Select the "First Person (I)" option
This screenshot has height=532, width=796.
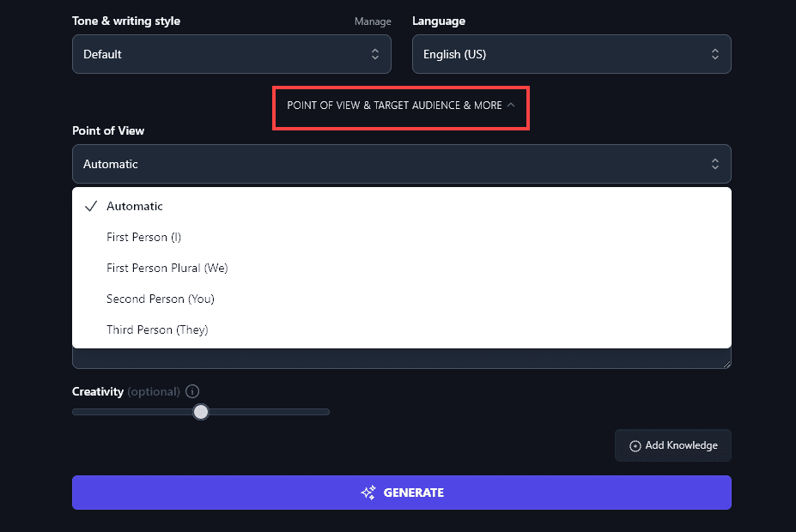144,237
